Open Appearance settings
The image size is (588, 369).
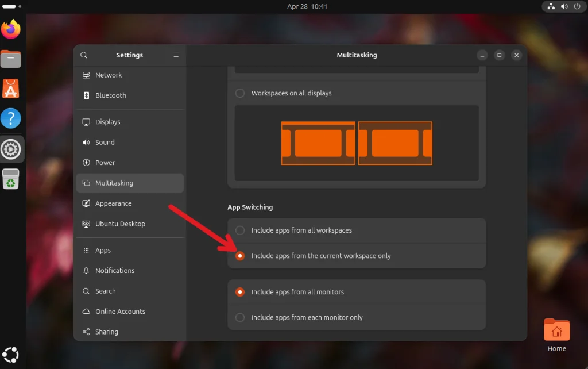130,203
